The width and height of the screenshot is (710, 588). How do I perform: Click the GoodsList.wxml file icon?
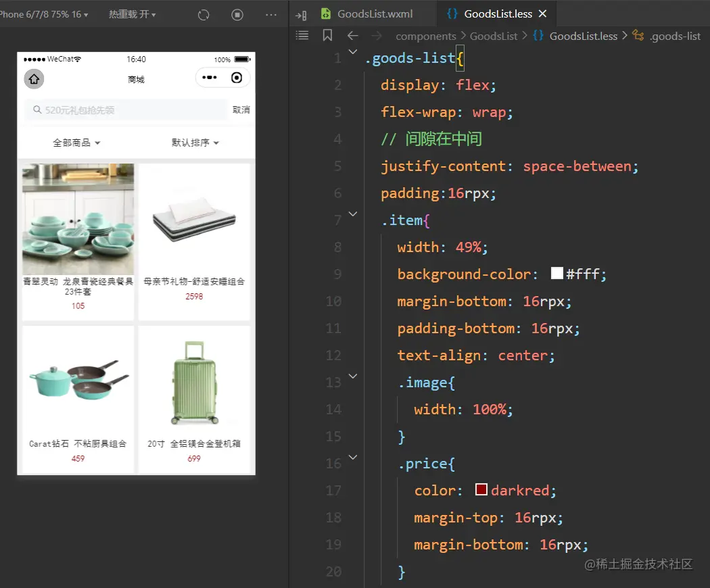click(x=325, y=14)
